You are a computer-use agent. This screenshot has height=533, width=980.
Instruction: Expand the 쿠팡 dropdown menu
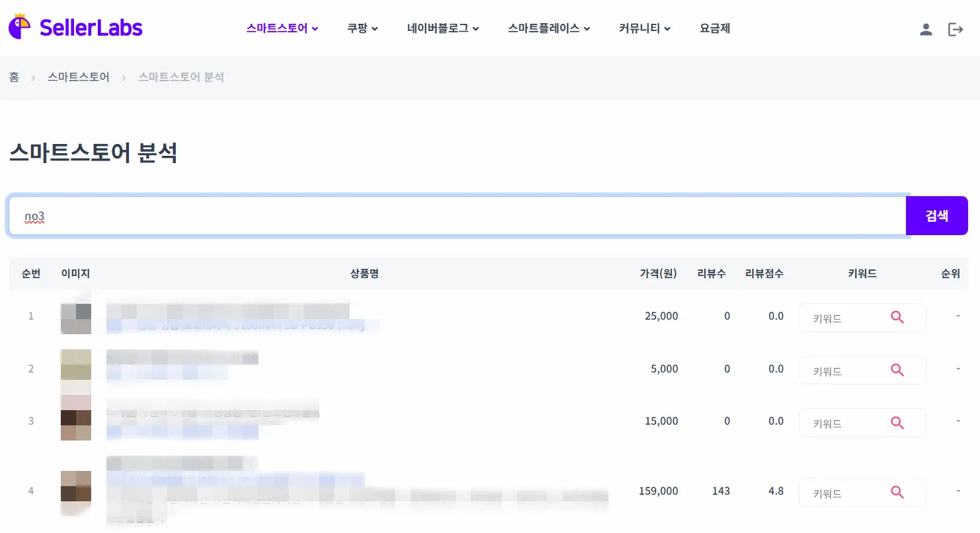362,28
